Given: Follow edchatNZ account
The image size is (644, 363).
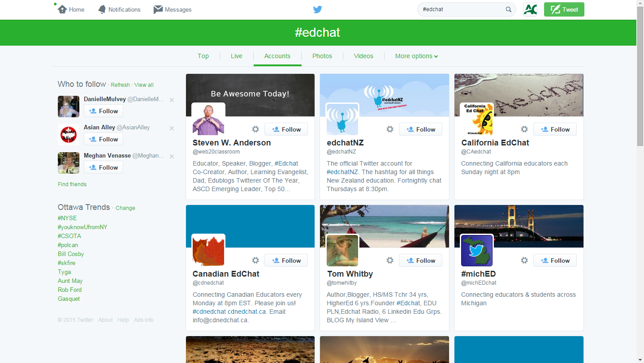Looking at the screenshot, I should point(420,129).
